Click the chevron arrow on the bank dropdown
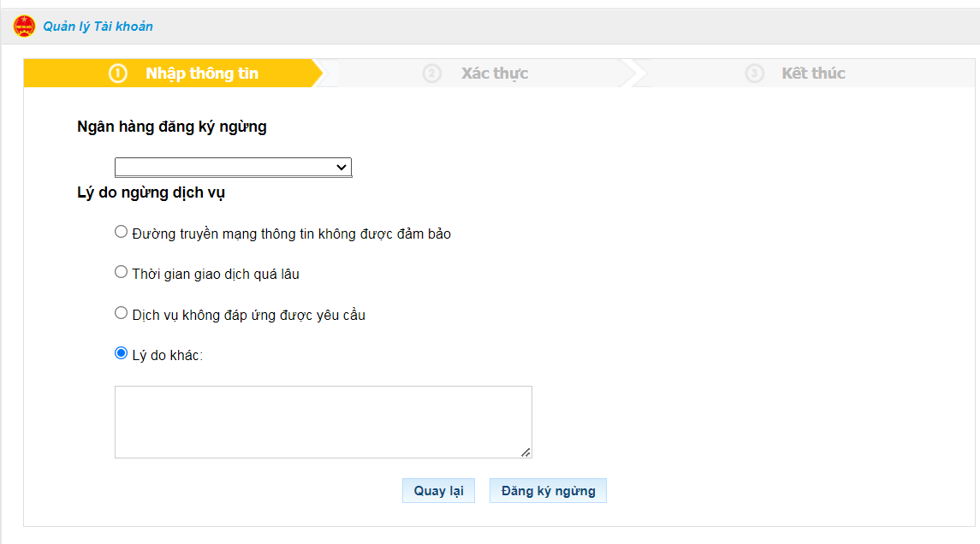The image size is (980, 544). click(342, 167)
